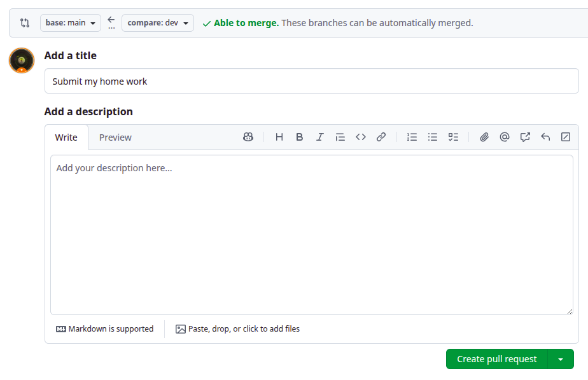Apply bold formatting to the description
This screenshot has height=380, width=588.
299,137
